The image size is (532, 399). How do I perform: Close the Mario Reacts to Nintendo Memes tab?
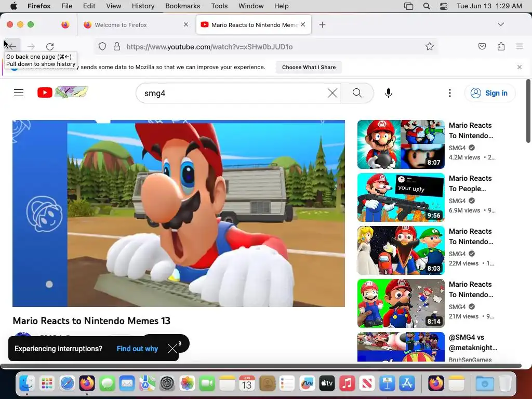tap(303, 24)
